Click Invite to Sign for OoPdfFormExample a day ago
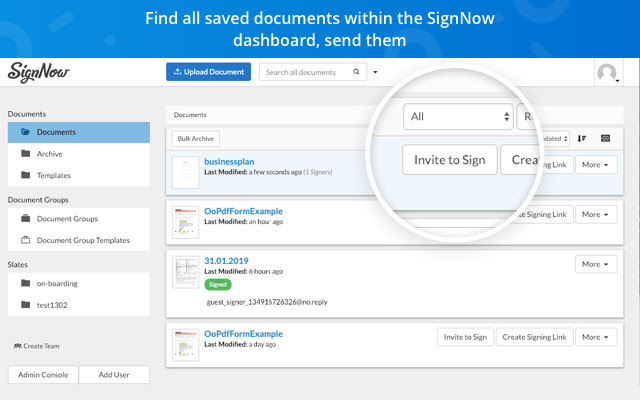This screenshot has width=640, height=400. pyautogui.click(x=465, y=337)
